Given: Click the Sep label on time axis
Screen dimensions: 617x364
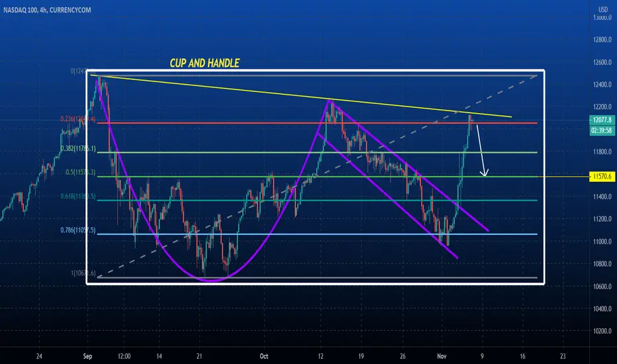Looking at the screenshot, I should click(87, 356).
